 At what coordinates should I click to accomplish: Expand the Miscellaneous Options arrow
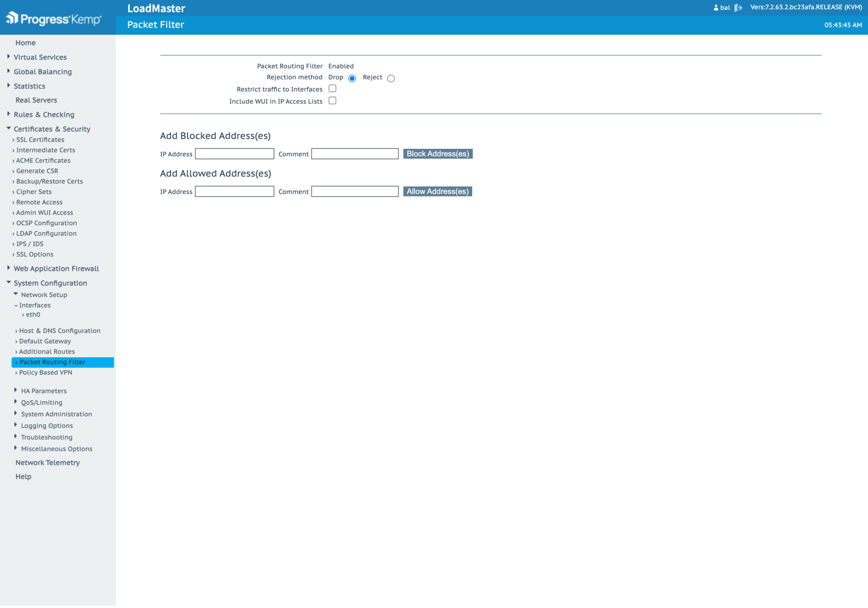[x=16, y=448]
